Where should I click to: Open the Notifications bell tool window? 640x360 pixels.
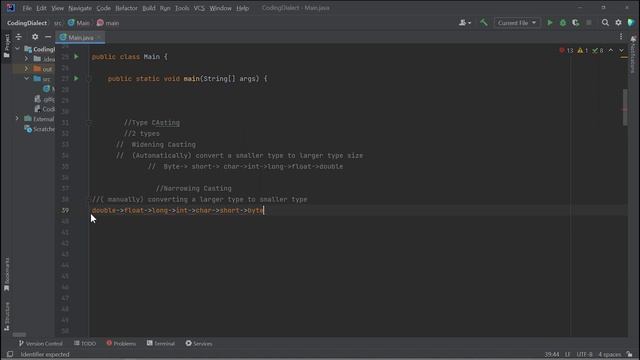(x=633, y=55)
